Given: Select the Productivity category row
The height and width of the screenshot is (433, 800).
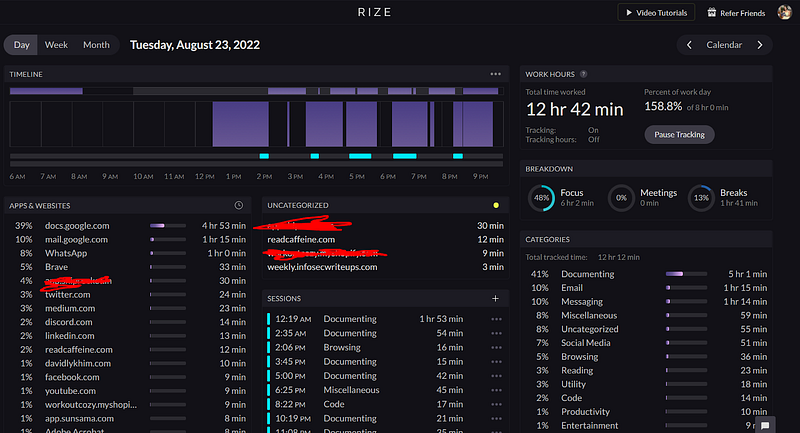Looking at the screenshot, I should [x=646, y=412].
